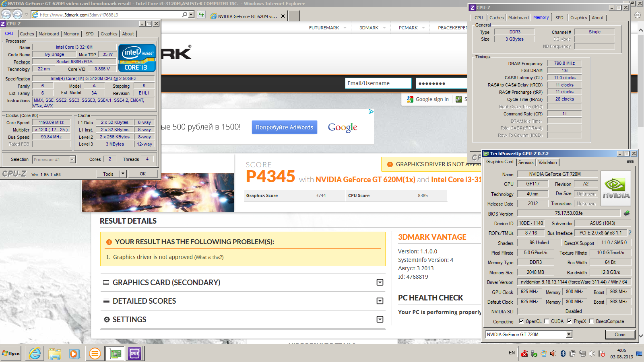The width and height of the screenshot is (644, 362).
Task: Click OK in the CPU-Z window
Action: 143,174
